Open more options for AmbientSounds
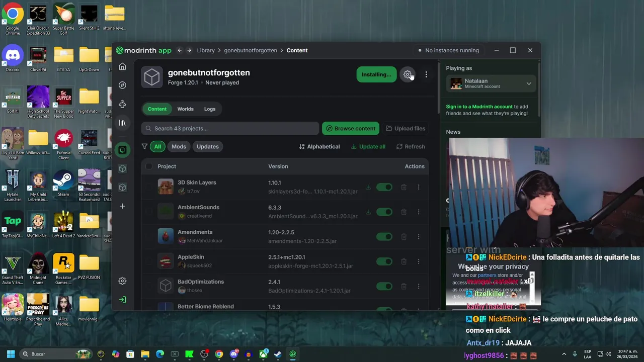 [419, 212]
